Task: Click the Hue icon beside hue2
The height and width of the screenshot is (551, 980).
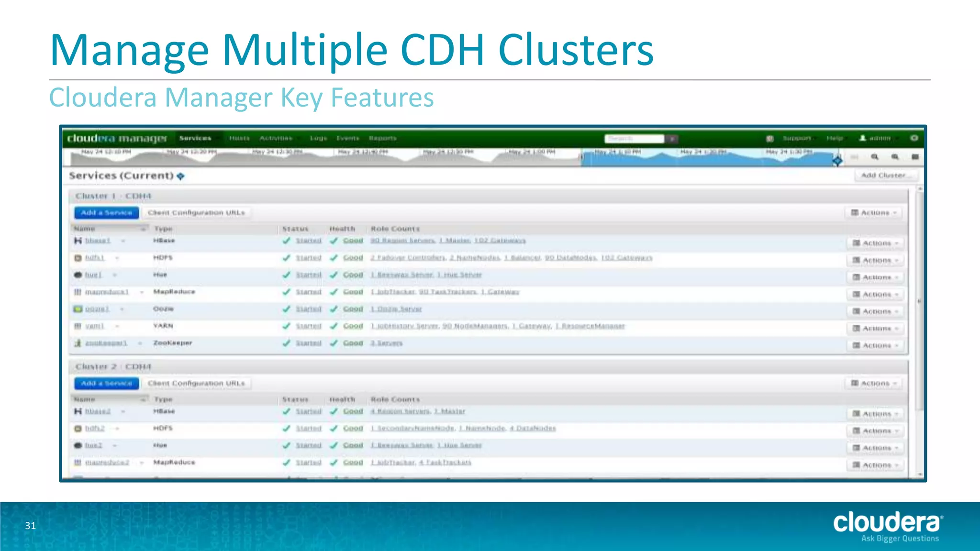Action: [78, 445]
